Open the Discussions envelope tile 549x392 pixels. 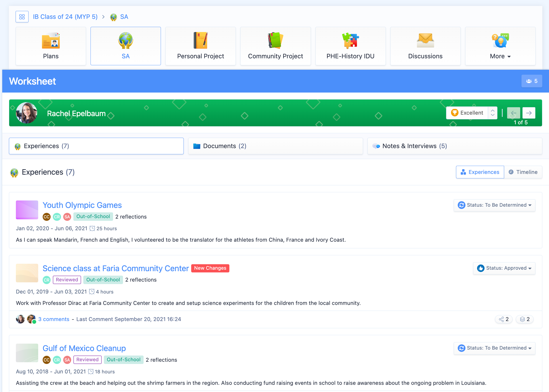tap(425, 46)
